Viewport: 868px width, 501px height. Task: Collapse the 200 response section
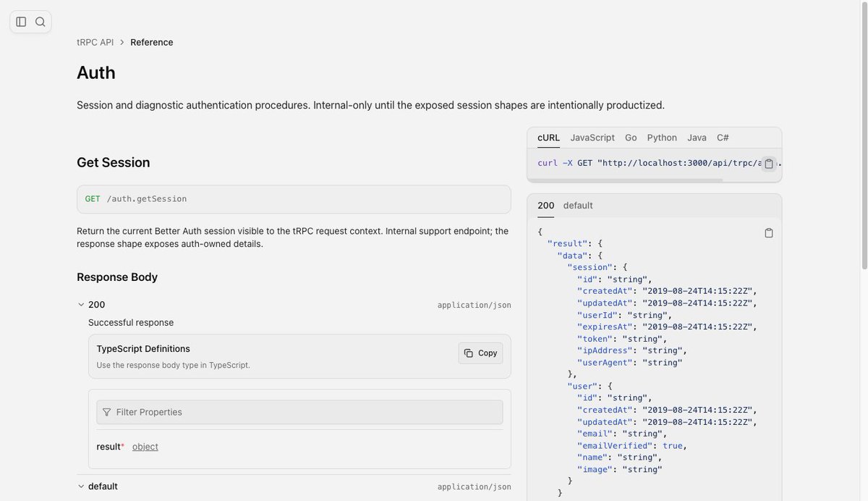(x=81, y=305)
